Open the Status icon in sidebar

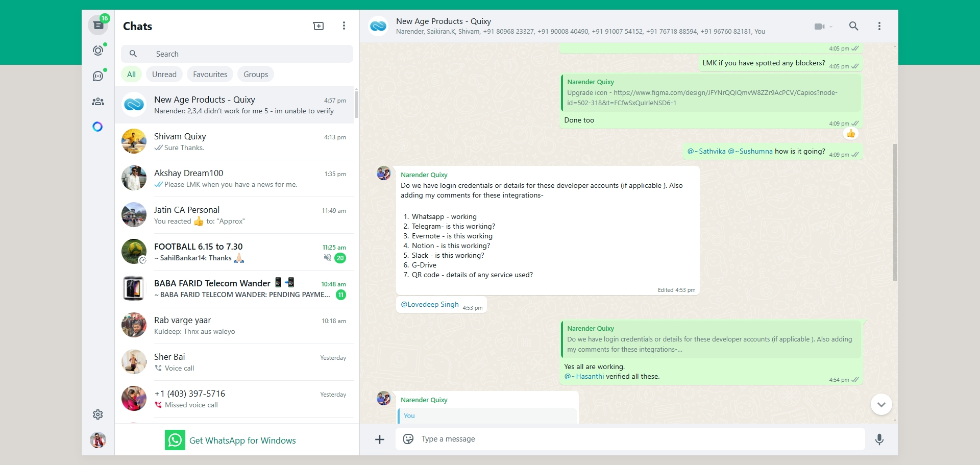pos(98,50)
